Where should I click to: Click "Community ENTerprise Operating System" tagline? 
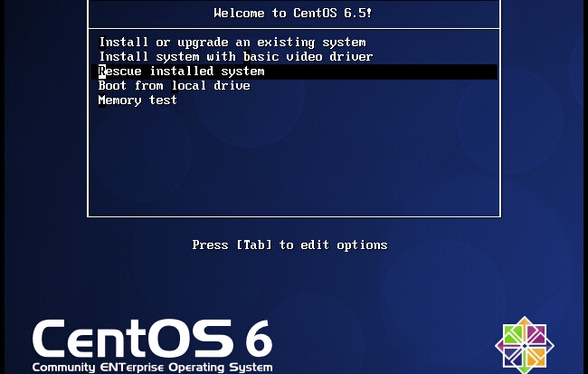pos(153,368)
